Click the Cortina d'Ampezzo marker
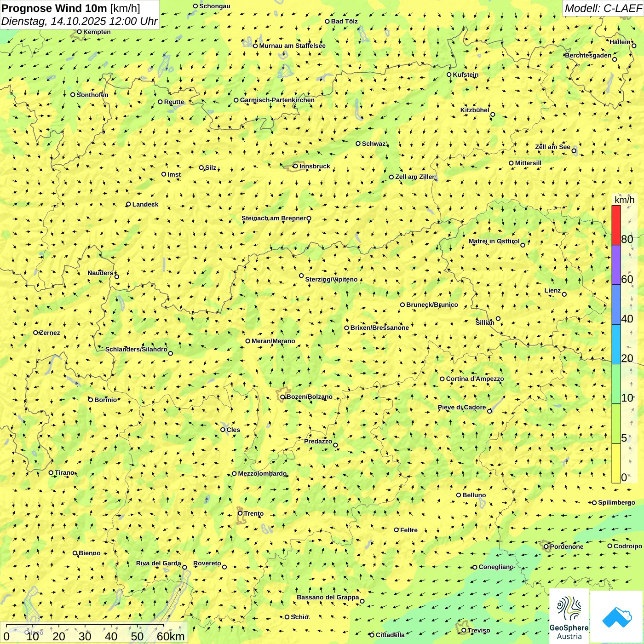The image size is (644, 644). point(442,379)
